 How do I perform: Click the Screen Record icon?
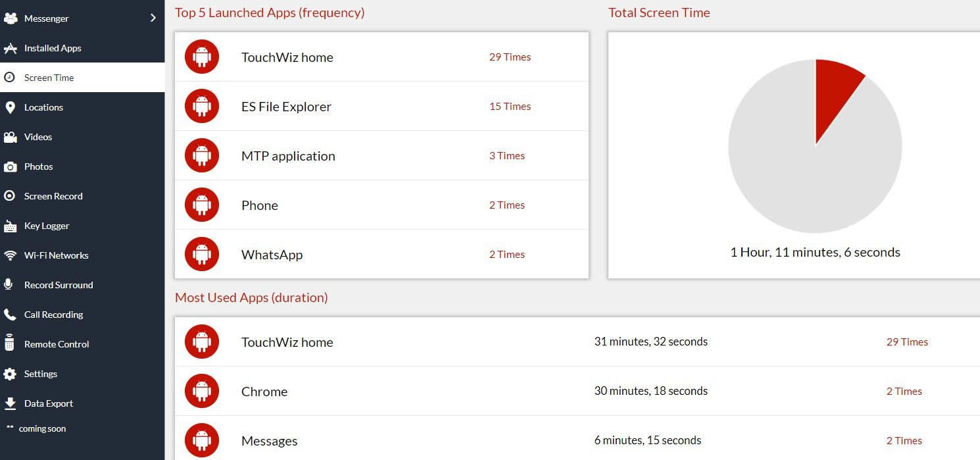coord(10,196)
